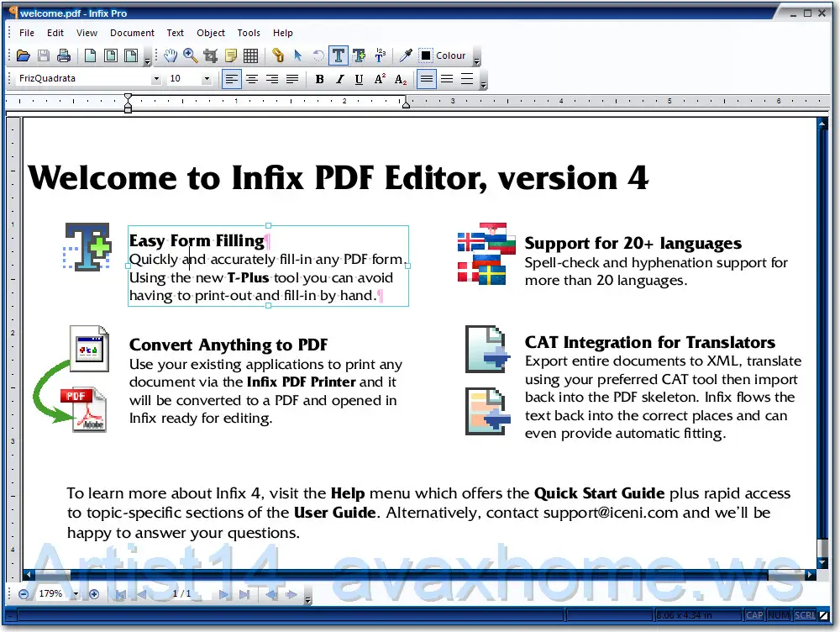
Task: Go to the last page
Action: (x=244, y=594)
